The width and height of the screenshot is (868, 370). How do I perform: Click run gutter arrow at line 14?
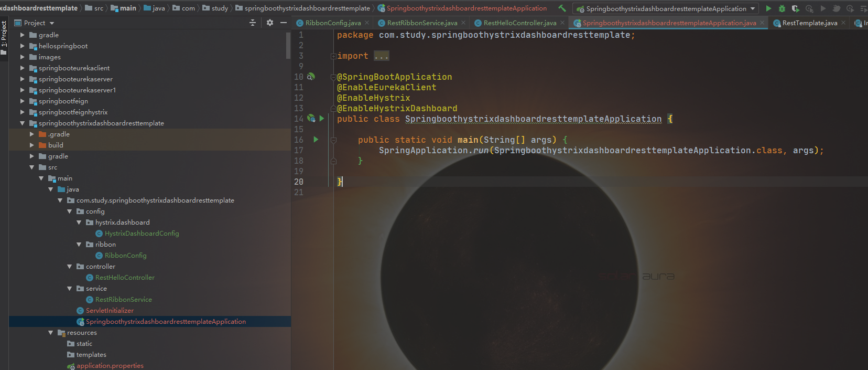[321, 119]
